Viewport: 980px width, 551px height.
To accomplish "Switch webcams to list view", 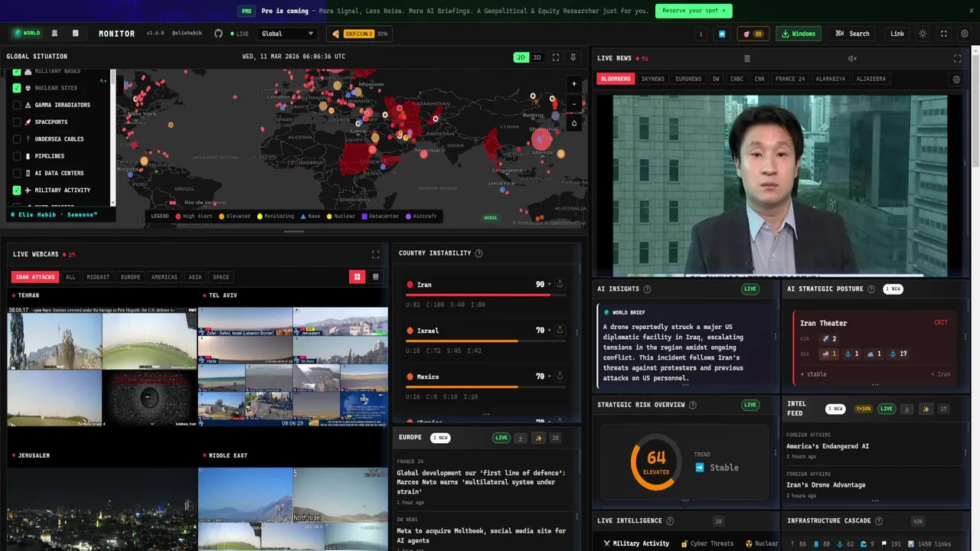I will coord(375,277).
